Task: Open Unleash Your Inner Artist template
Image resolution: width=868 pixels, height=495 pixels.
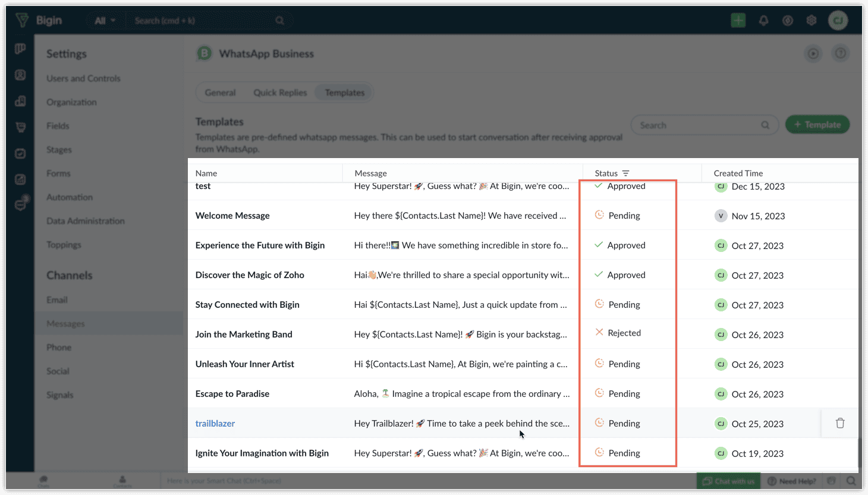Action: (245, 364)
